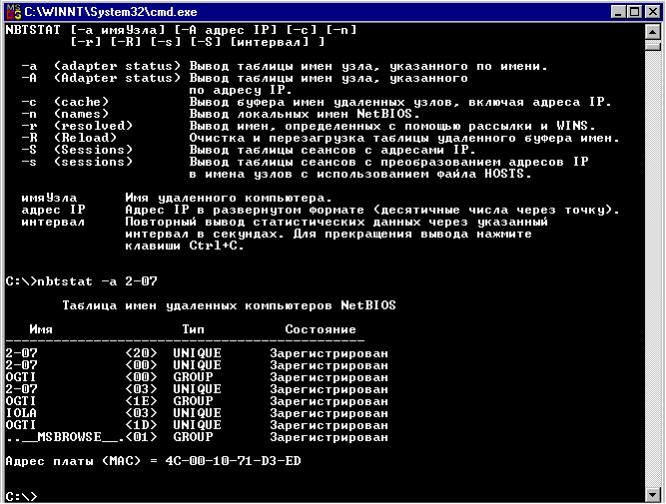
Task: Click the heading 'Таблица имен удаленных компьютеров NetBIOS'
Action: (x=229, y=306)
